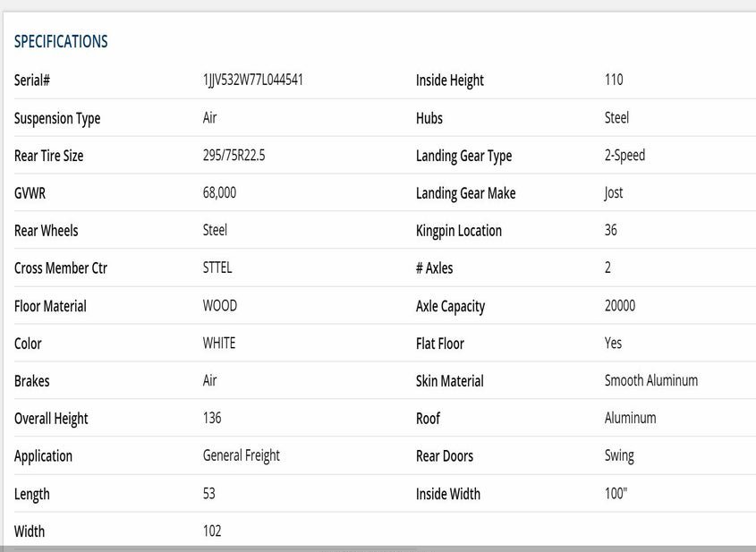The height and width of the screenshot is (552, 756).
Task: Select the Cross Member Ctr value STTEL
Action: click(x=217, y=268)
